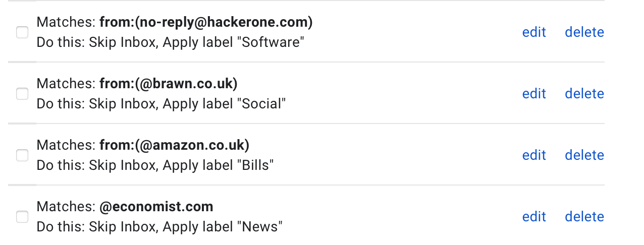This screenshot has height=245, width=644.
Task: Delete the hackerone.com Software filter
Action: tap(584, 32)
